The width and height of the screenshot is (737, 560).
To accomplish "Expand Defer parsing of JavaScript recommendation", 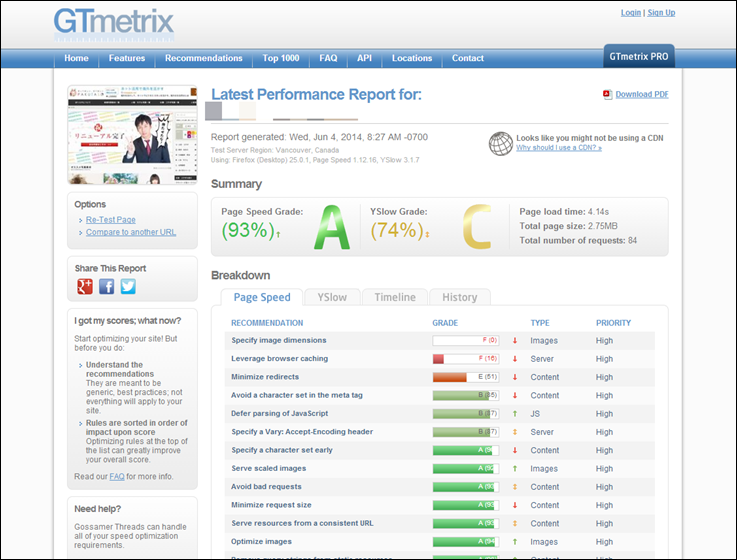I will [280, 414].
